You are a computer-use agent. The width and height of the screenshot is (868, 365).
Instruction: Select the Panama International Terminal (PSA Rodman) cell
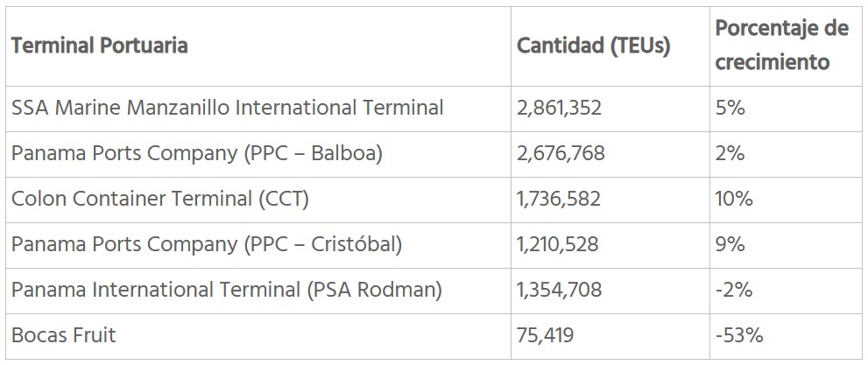tap(227, 290)
